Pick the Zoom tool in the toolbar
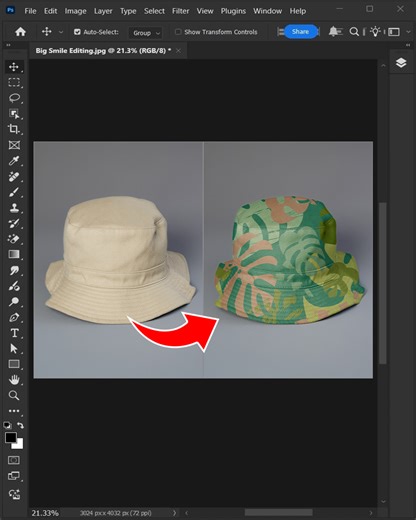 click(x=14, y=395)
